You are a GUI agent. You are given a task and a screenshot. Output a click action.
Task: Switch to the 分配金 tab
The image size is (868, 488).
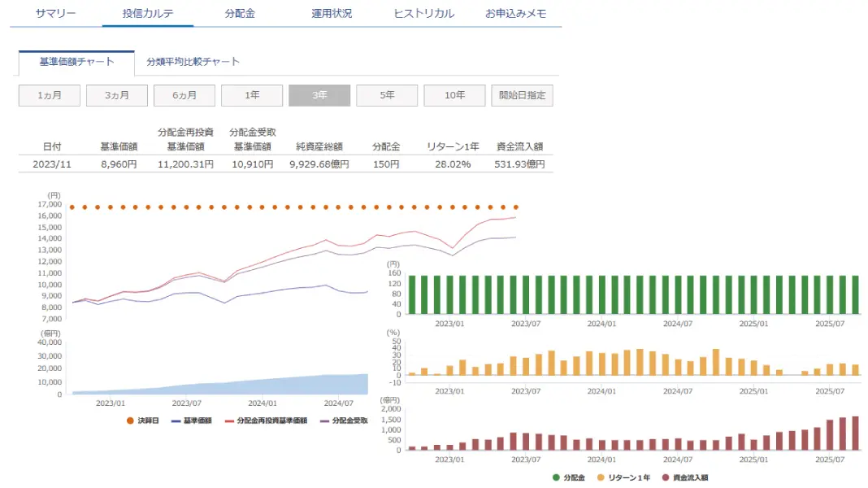point(240,13)
